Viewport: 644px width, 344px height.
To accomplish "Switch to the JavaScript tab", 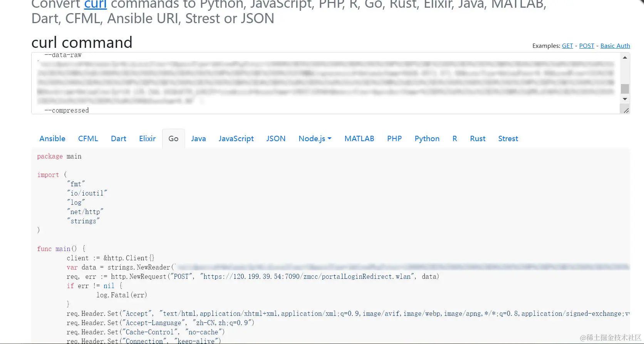I will point(236,138).
